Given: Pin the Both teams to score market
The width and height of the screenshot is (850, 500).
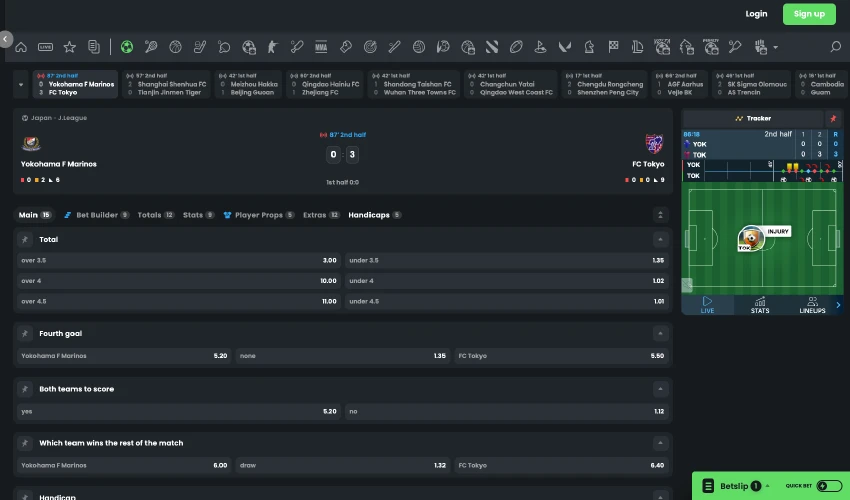Looking at the screenshot, I should (x=24, y=389).
